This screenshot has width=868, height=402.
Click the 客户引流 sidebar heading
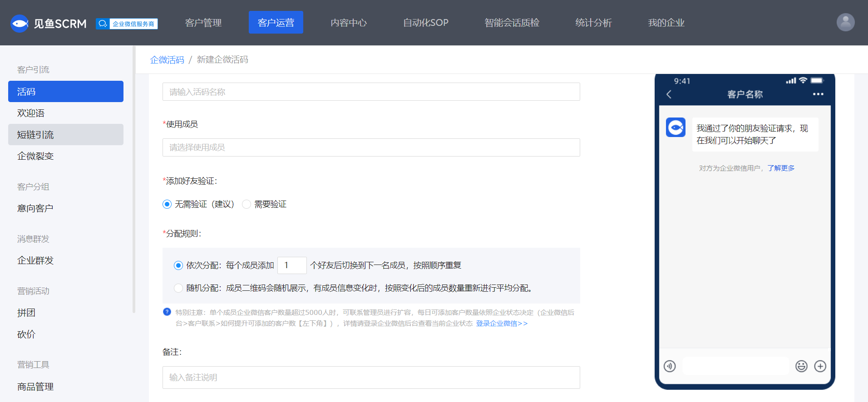[33, 70]
